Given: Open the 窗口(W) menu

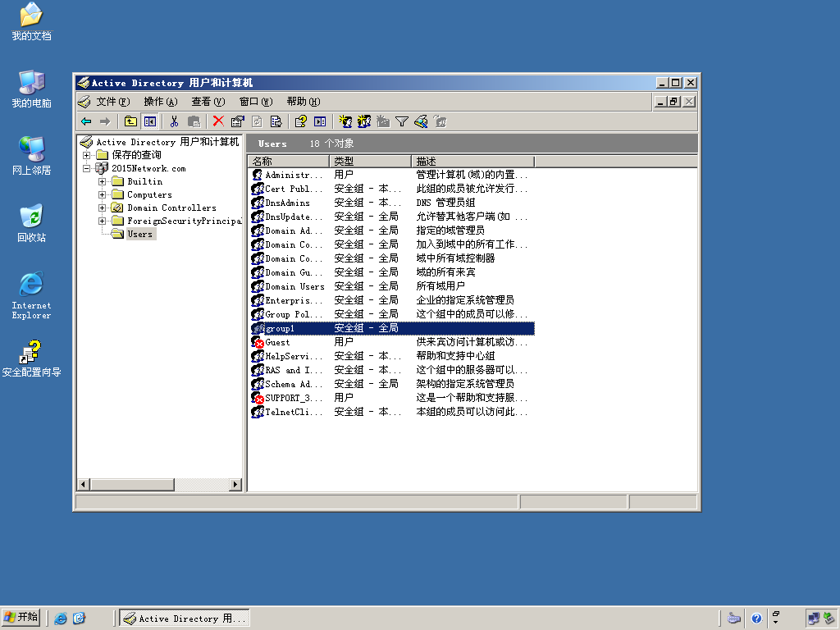Looking at the screenshot, I should pos(256,101).
